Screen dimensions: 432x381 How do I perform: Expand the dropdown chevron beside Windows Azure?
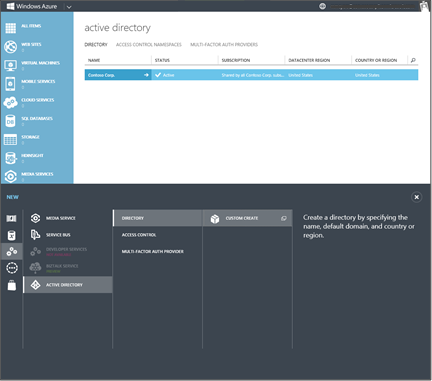[69, 7]
